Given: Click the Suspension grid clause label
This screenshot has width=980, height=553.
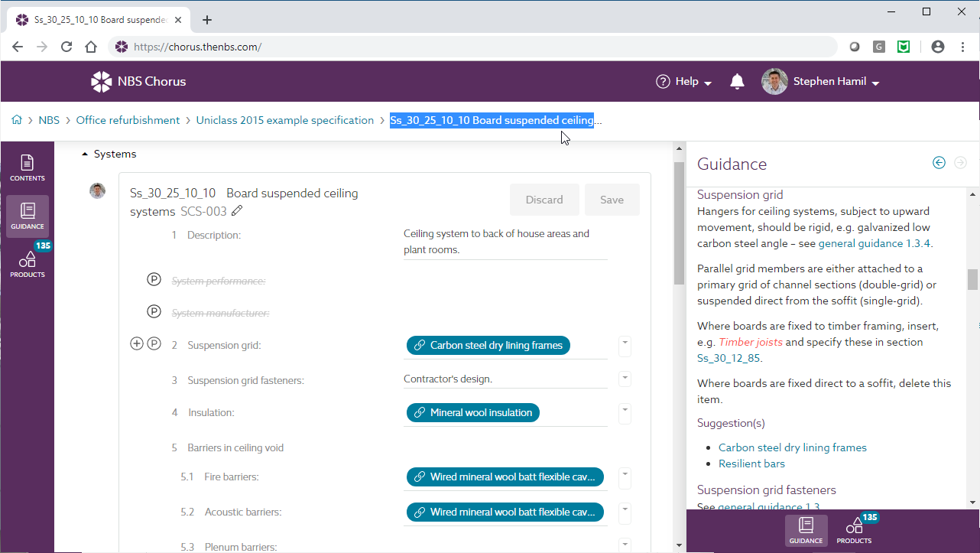Looking at the screenshot, I should pyautogui.click(x=224, y=345).
